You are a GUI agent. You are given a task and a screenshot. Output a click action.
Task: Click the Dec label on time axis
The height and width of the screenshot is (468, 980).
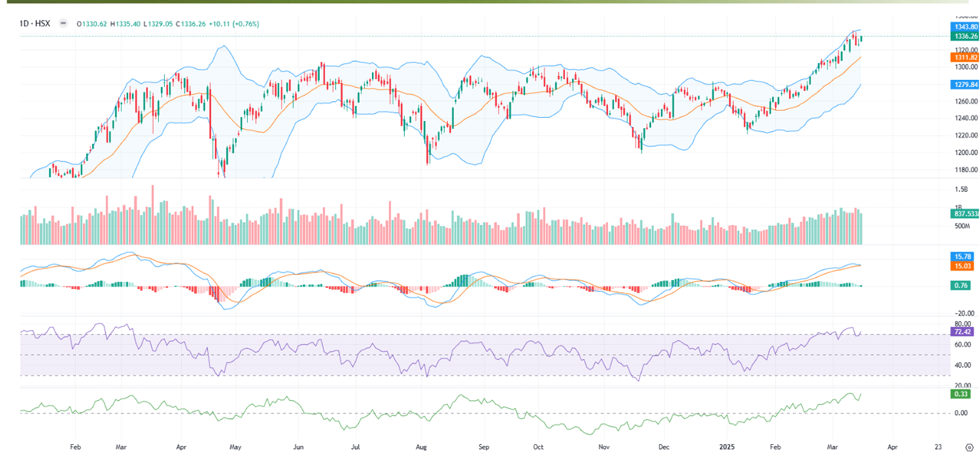[665, 446]
